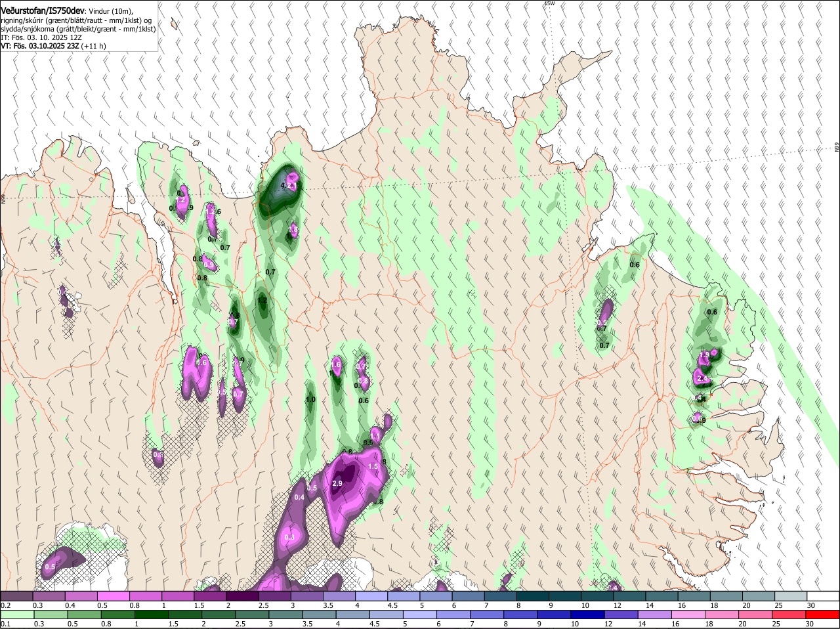Click the 0.2 label in the upper legend

5,605
